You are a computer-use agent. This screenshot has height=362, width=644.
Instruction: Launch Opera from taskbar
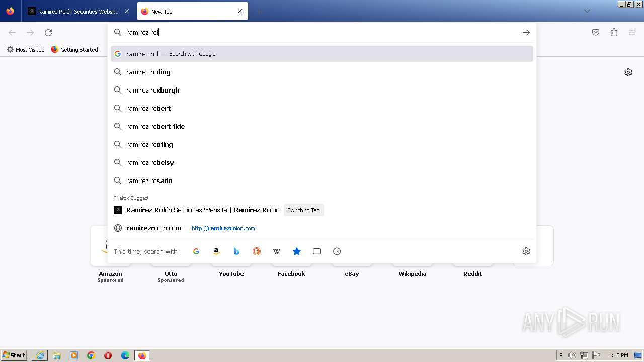click(108, 355)
